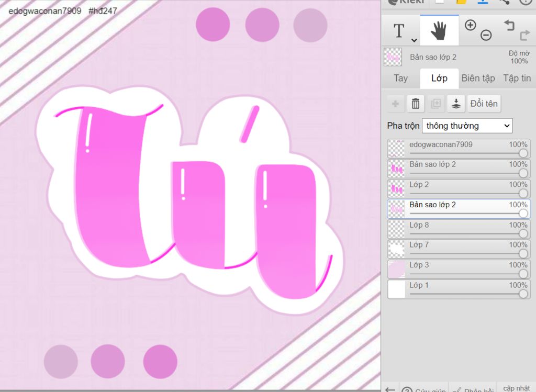Image resolution: width=536 pixels, height=392 pixels.
Task: Zoom in with the plus magnifier
Action: click(471, 25)
